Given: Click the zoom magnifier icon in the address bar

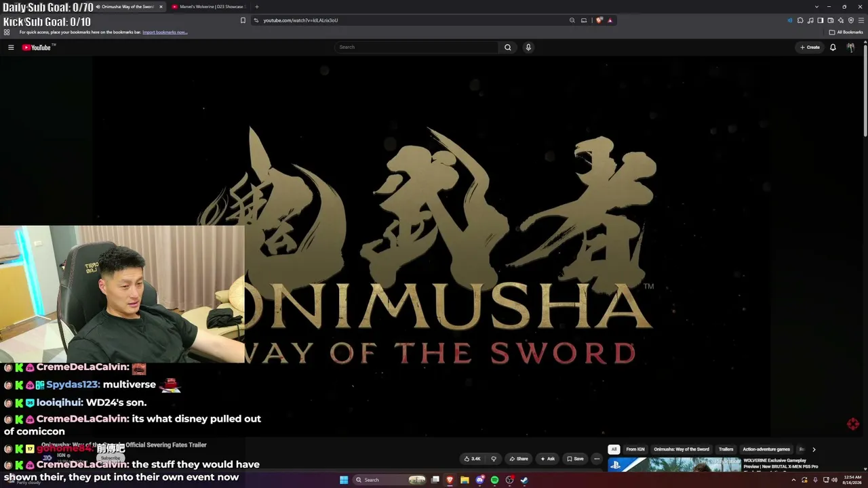Looking at the screenshot, I should tap(572, 20).
